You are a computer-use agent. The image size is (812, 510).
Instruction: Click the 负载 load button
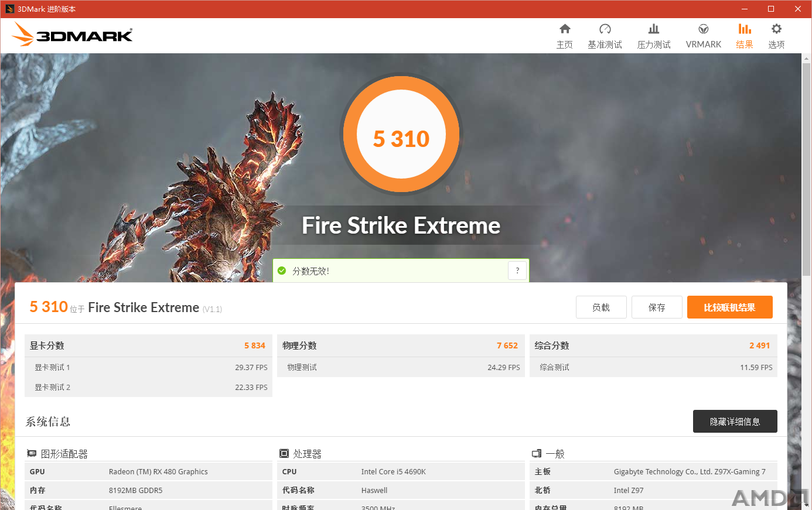coord(601,307)
